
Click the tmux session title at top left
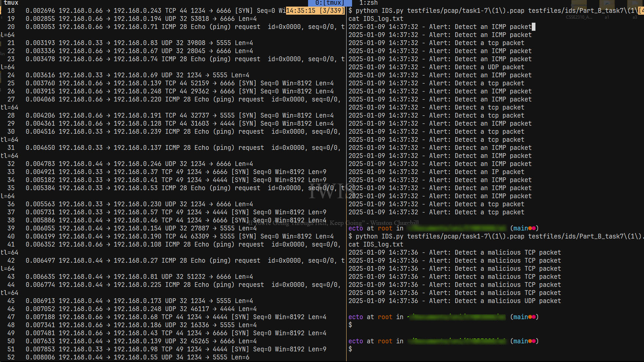[x=11, y=3]
